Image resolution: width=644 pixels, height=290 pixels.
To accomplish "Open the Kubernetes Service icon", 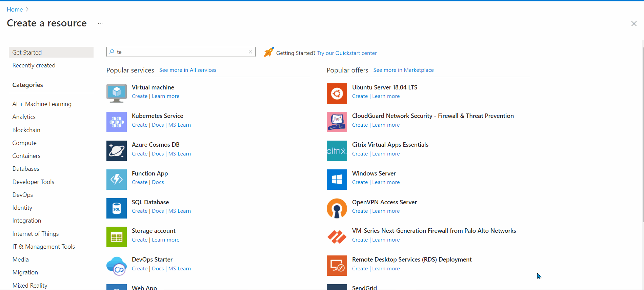I will [116, 122].
